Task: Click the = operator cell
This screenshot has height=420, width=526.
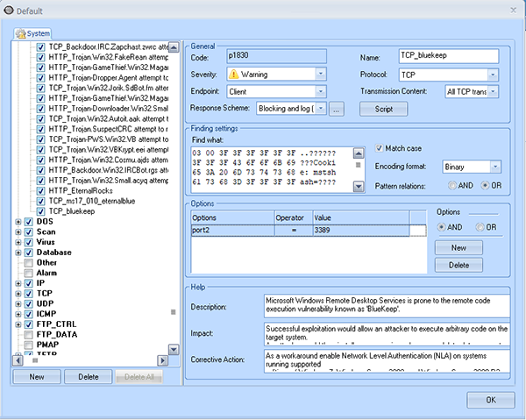Action: click(x=294, y=230)
